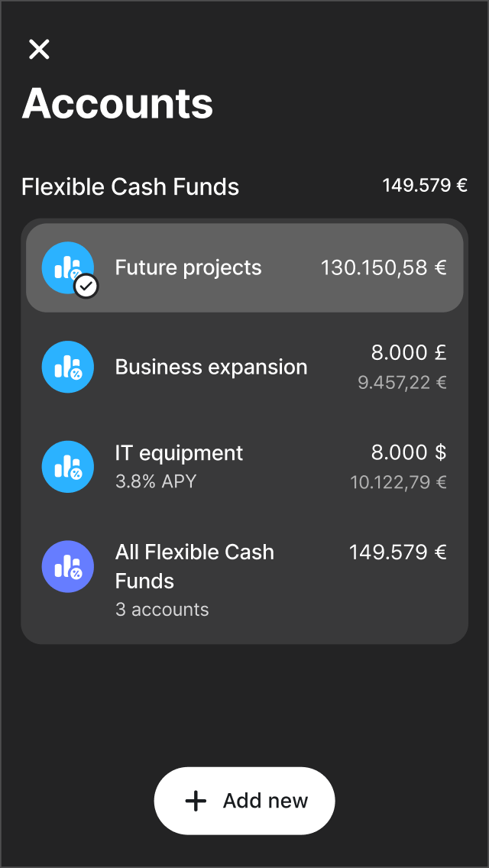Click the Business expansion account icon
Screen dimensions: 489x868
(67, 367)
